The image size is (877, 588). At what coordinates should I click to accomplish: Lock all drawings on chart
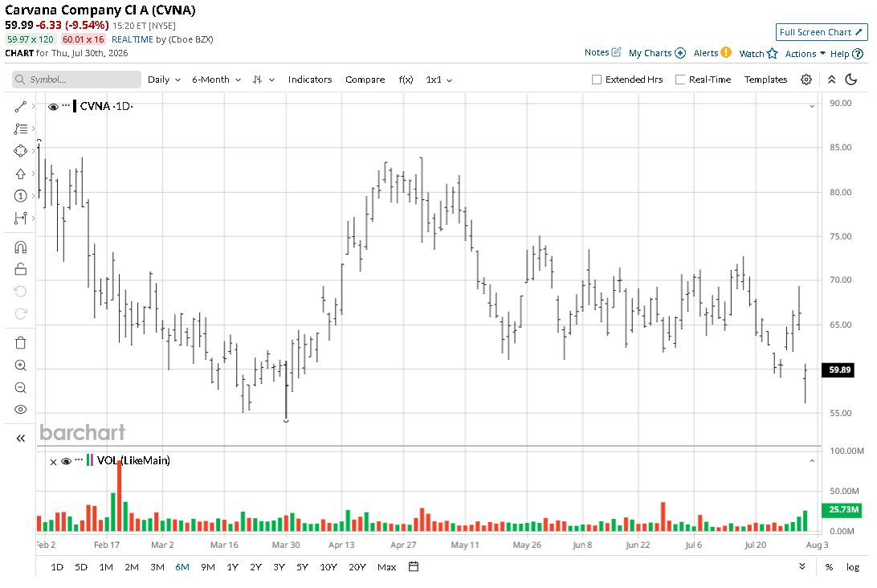pyautogui.click(x=21, y=269)
